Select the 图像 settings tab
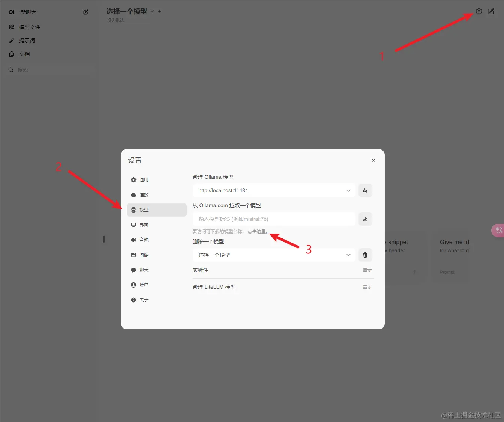Image resolution: width=504 pixels, height=422 pixels. pos(157,255)
